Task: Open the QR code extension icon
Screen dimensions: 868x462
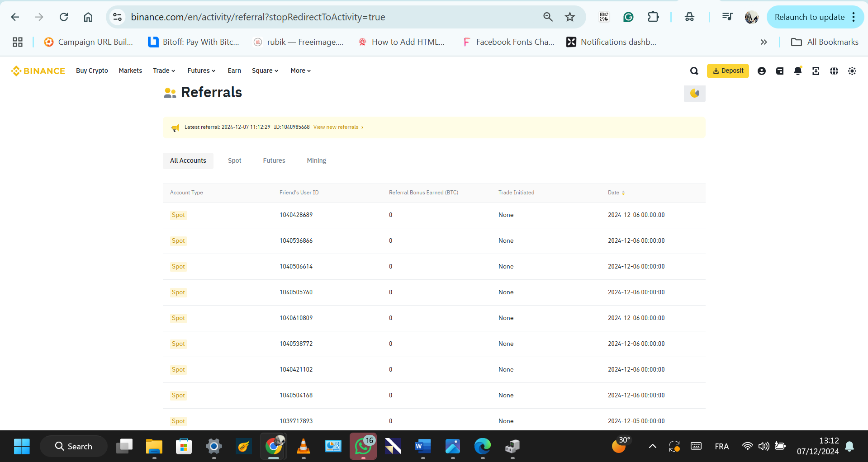Action: 604,17
